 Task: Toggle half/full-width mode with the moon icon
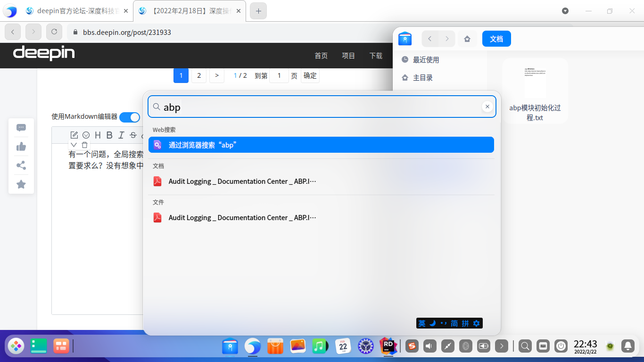[432, 323]
